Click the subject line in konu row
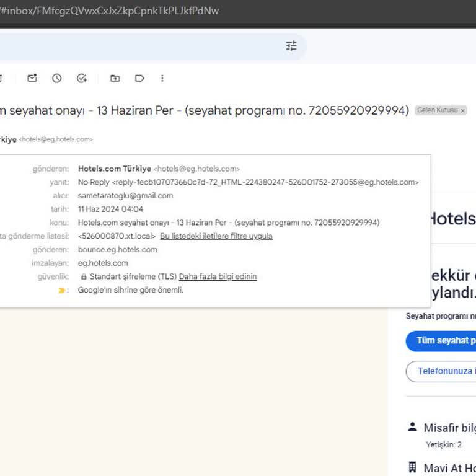Image resolution: width=476 pixels, height=476 pixels. click(x=229, y=223)
